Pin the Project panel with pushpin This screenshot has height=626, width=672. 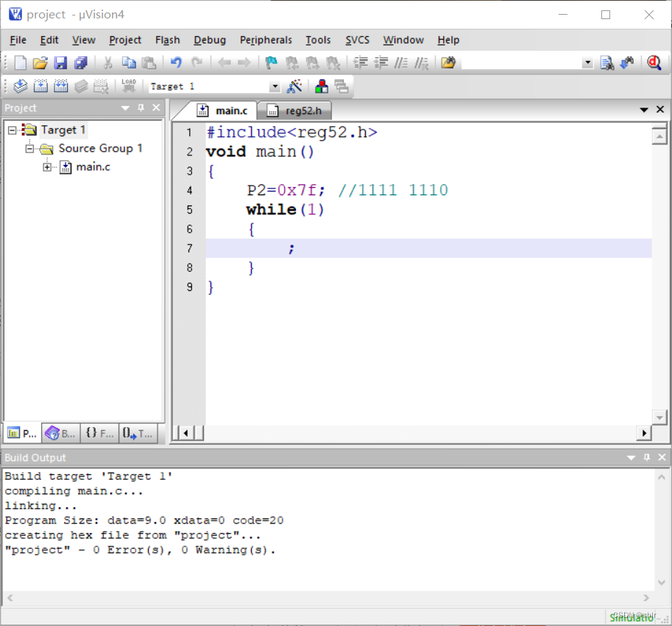pos(141,108)
